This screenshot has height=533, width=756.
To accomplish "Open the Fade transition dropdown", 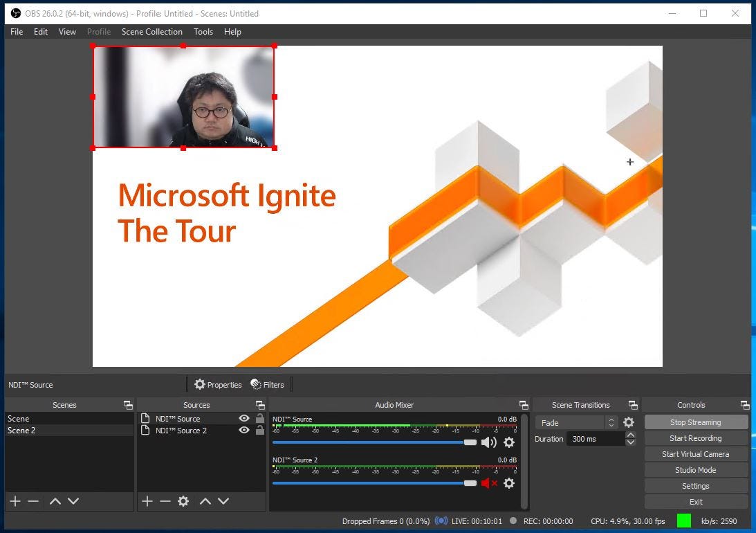I will coord(576,422).
